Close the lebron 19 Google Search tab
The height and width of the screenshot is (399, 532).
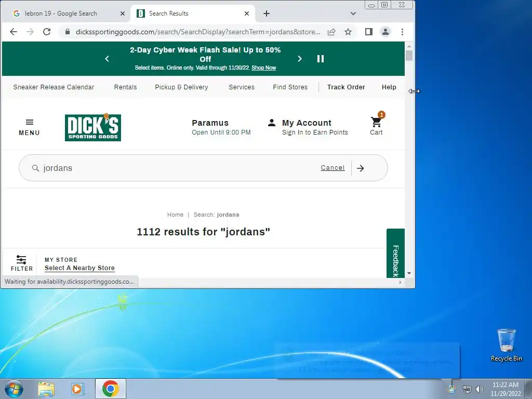[x=123, y=14]
